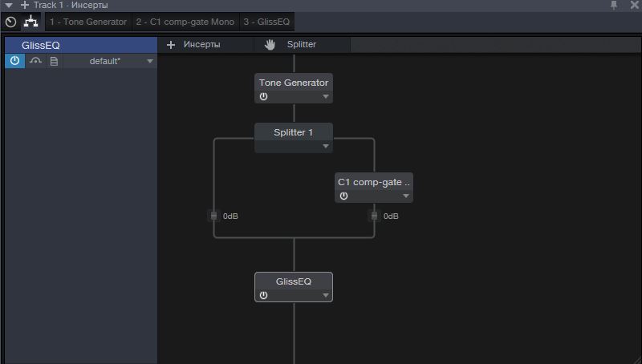
Task: Toggle C1 comp-gate node power
Action: click(344, 196)
